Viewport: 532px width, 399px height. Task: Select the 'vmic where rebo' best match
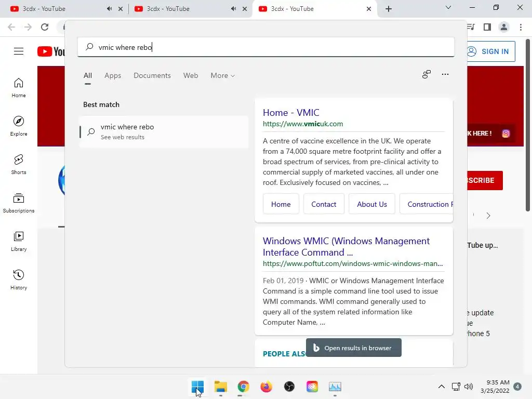pyautogui.click(x=164, y=131)
